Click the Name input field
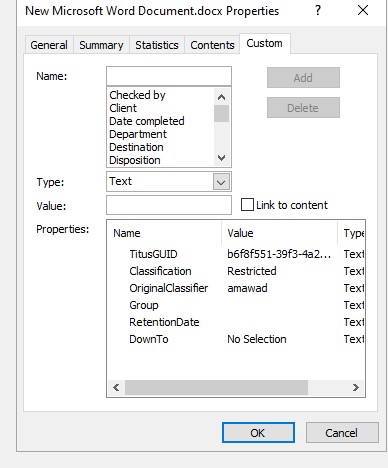Image resolution: width=388 pixels, height=468 pixels. coord(169,76)
